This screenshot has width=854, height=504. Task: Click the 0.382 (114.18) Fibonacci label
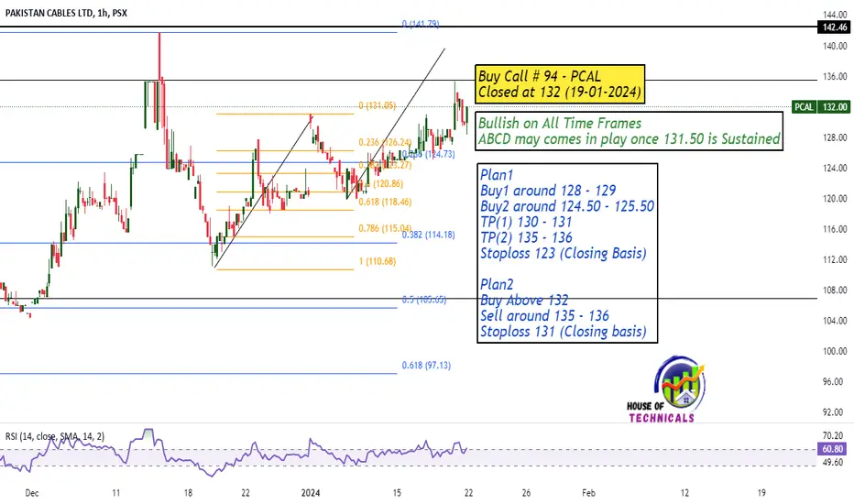pyautogui.click(x=429, y=235)
